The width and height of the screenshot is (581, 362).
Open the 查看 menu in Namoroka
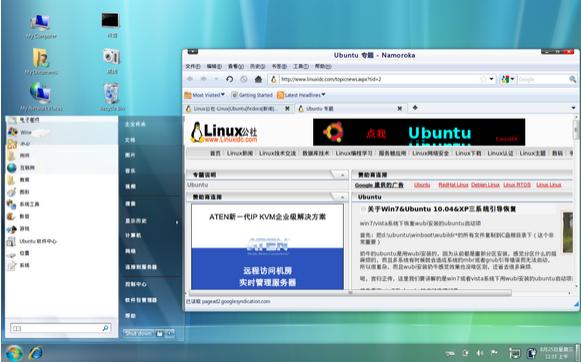click(x=236, y=66)
